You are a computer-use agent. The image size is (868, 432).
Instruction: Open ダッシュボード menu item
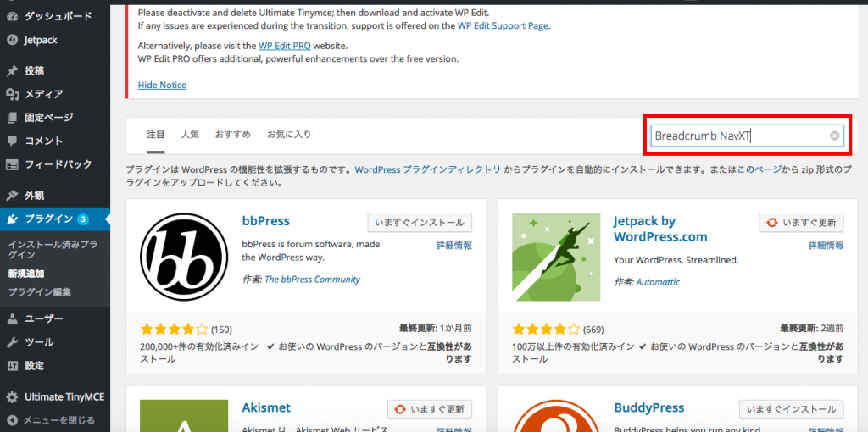tap(58, 16)
